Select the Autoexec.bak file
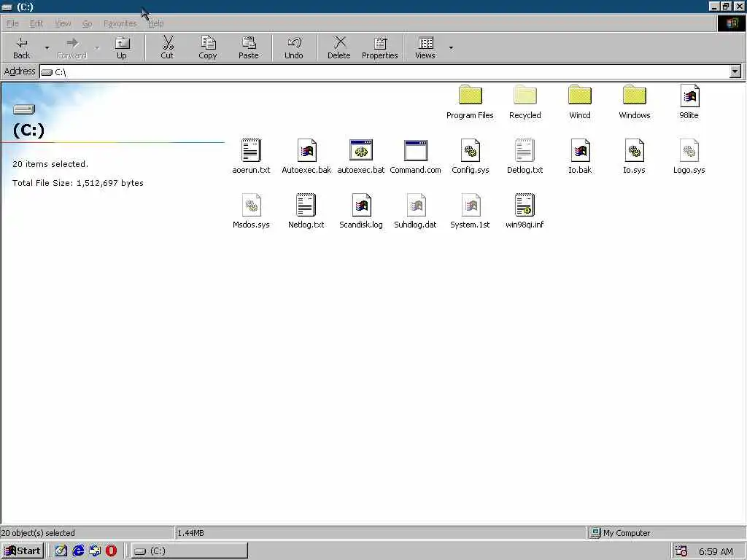Screen dimensions: 747x560 click(x=306, y=157)
